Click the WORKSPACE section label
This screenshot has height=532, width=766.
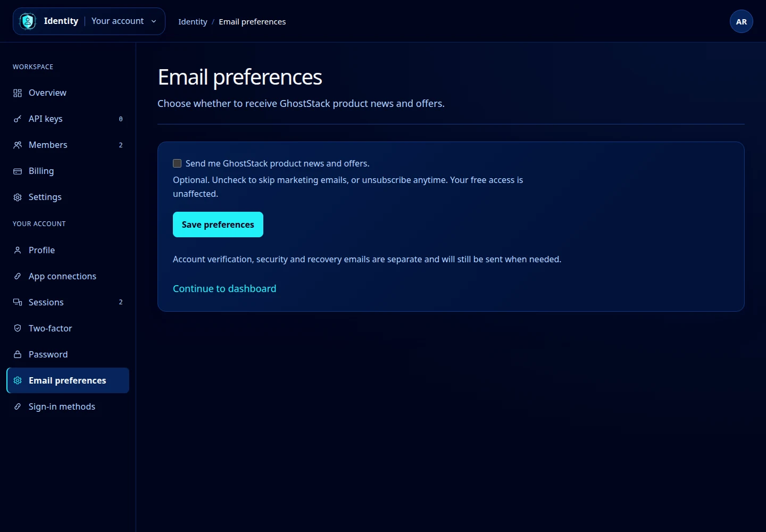coord(33,67)
